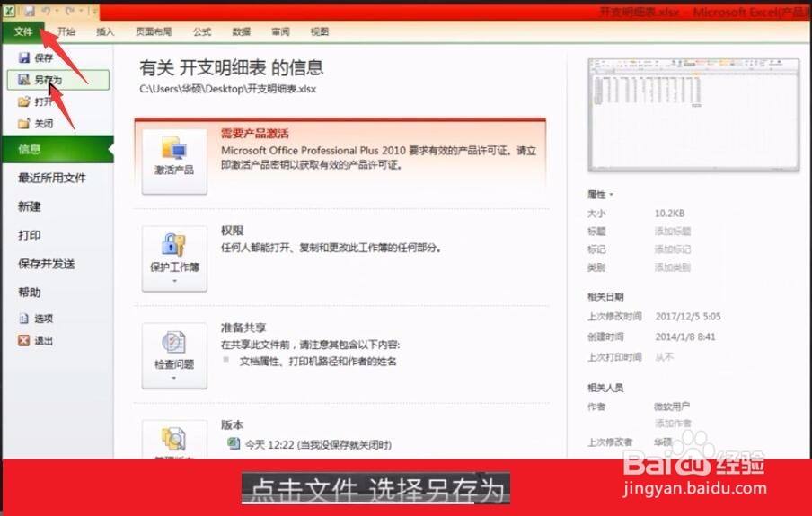Go to the 打印 section
This screenshot has height=516, width=812.
tap(30, 235)
